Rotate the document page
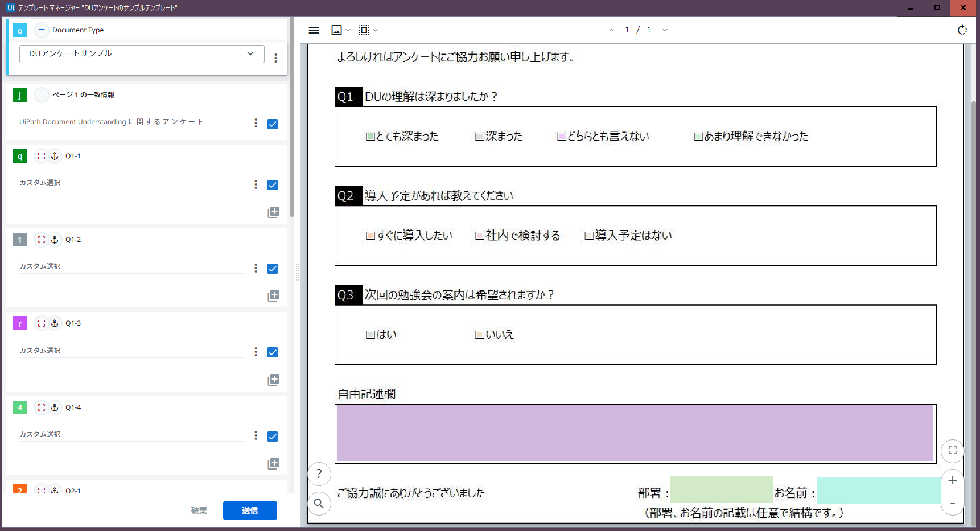The image size is (980, 531). tap(962, 30)
